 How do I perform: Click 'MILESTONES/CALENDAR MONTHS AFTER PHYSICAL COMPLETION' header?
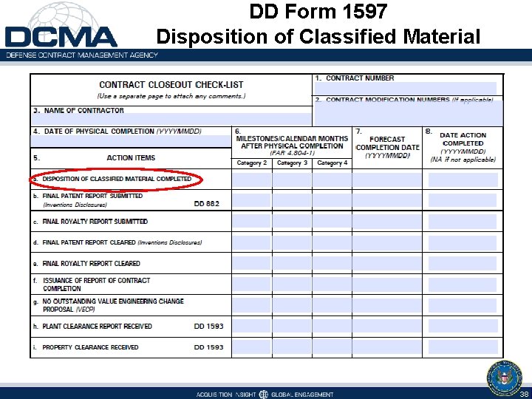pos(292,143)
